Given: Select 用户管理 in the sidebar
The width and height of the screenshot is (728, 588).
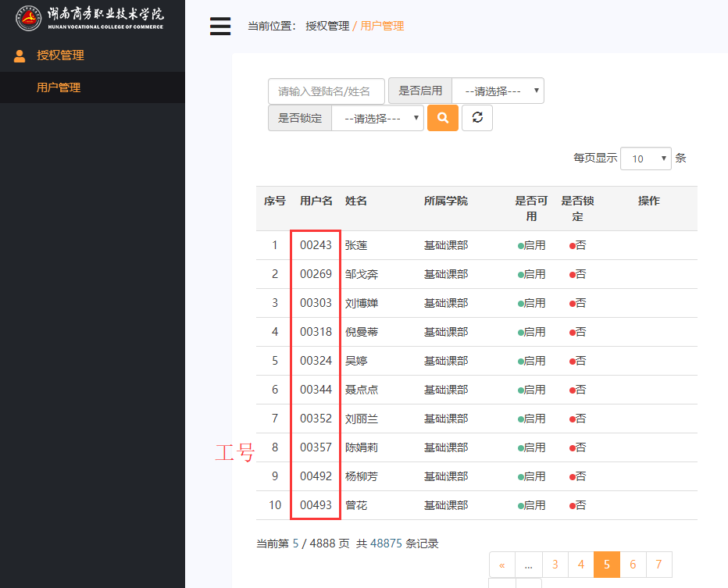Looking at the screenshot, I should click(59, 87).
